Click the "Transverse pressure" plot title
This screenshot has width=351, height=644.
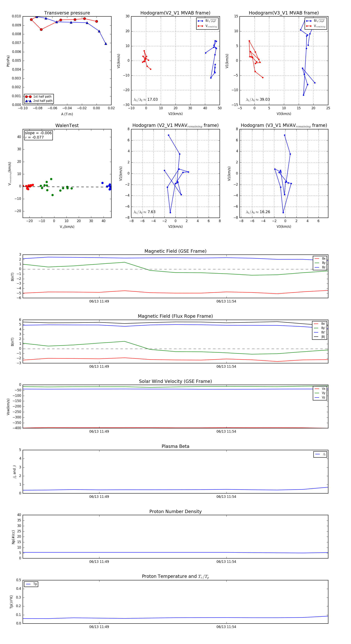(x=67, y=13)
